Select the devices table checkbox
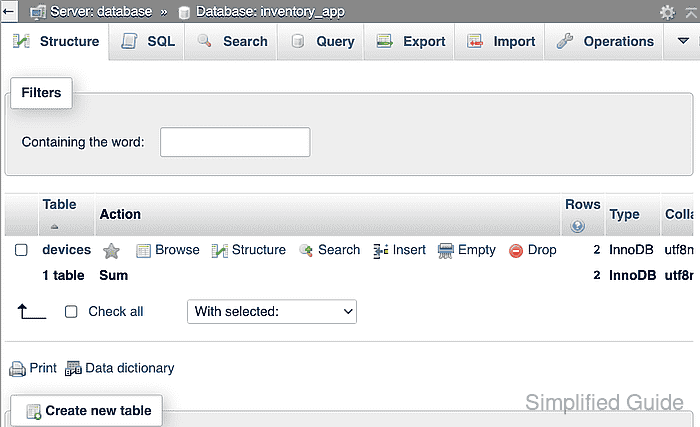The width and height of the screenshot is (700, 427). (21, 250)
